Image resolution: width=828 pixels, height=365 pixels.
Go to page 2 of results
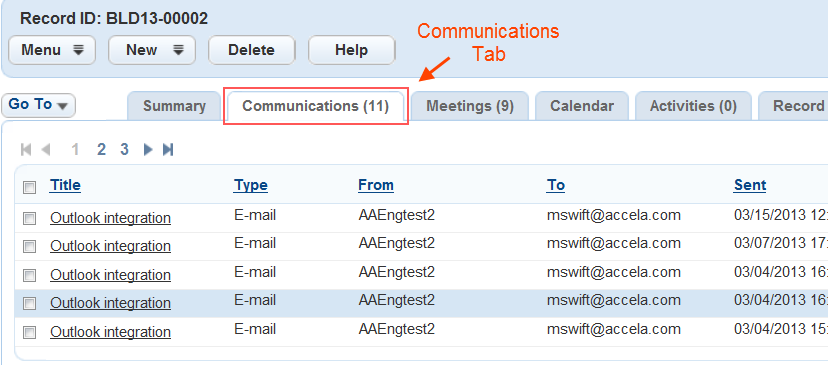[x=101, y=150]
